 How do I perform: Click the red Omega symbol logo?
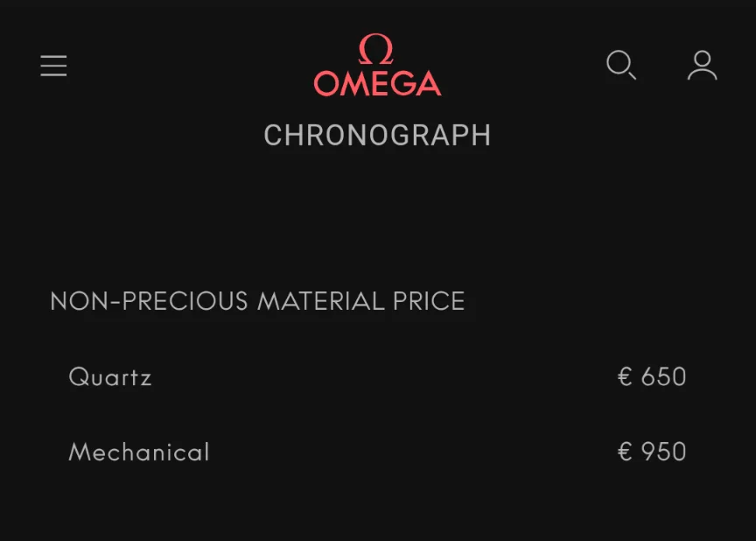[x=376, y=49]
